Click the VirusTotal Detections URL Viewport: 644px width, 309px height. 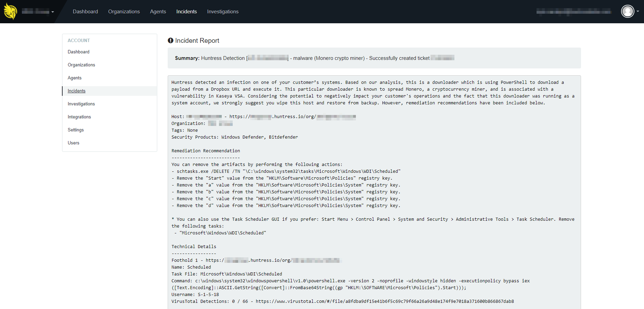[385, 301]
